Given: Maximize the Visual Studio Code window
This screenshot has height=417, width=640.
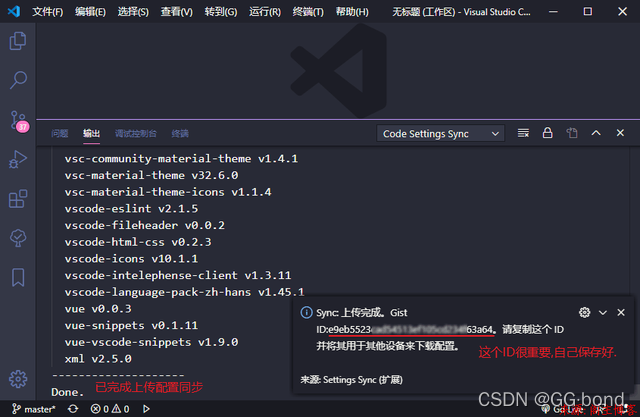Looking at the screenshot, I should [x=588, y=11].
